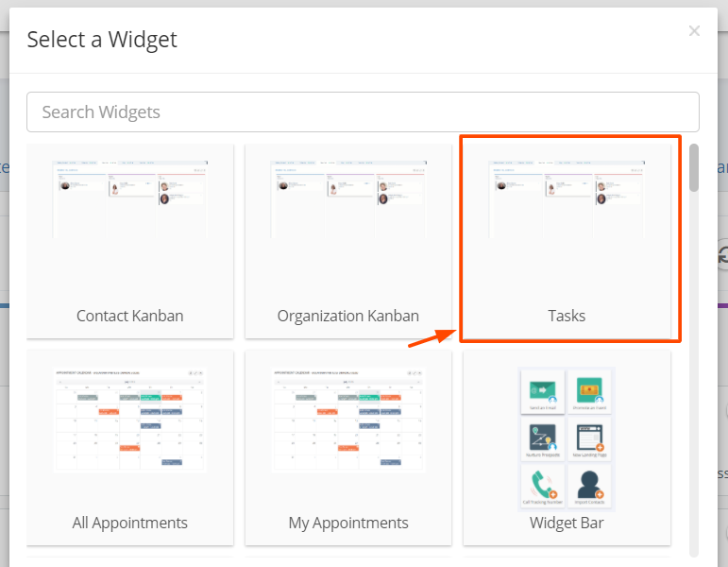
Task: Click the Send an Email envelope icon
Action: click(542, 391)
